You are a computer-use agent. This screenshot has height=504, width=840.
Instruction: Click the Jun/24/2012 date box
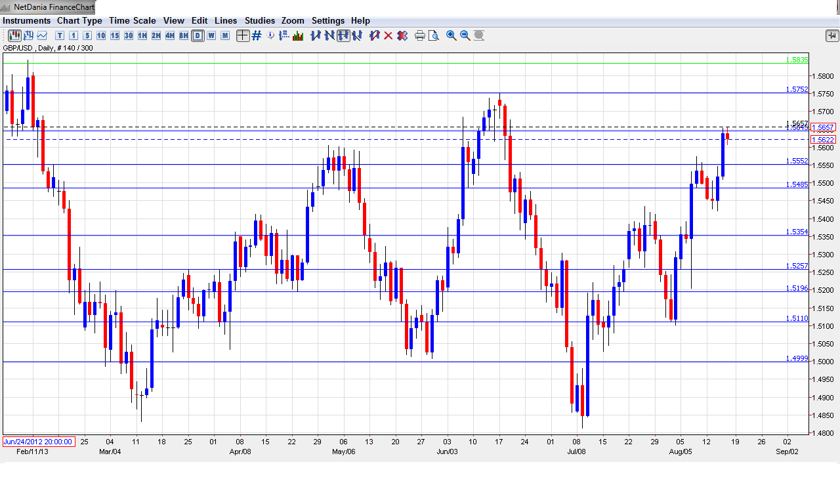tap(39, 442)
